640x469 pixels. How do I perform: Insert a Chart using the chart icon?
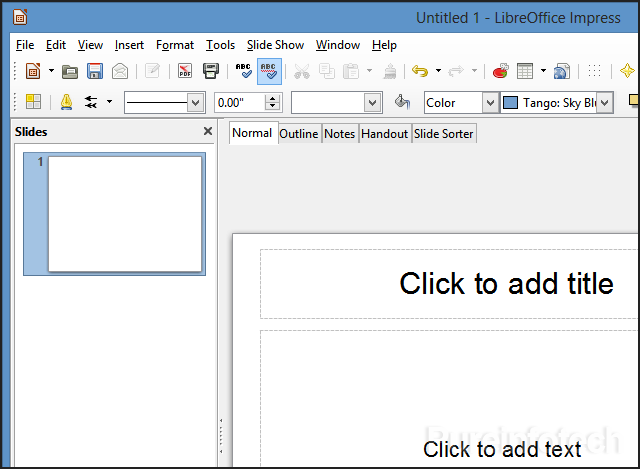click(500, 71)
